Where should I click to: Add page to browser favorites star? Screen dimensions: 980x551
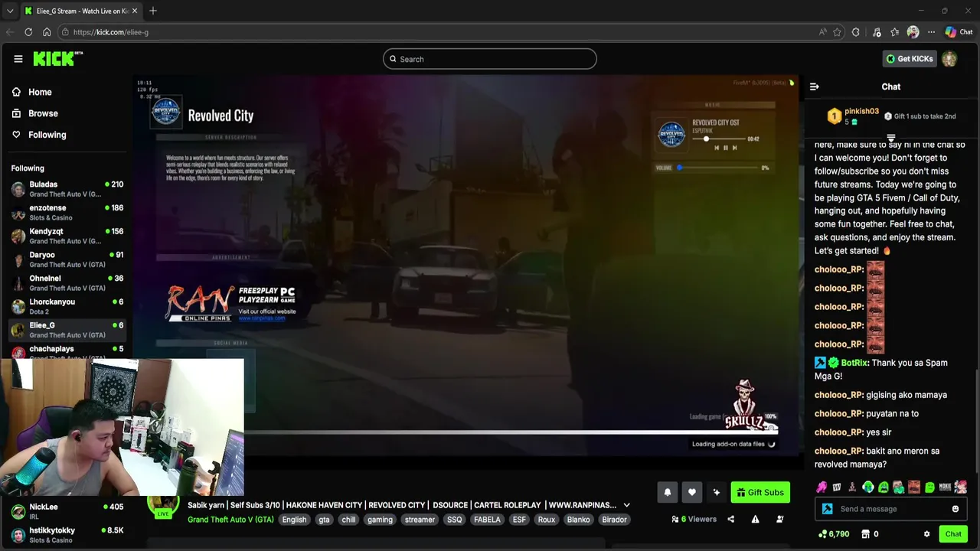[838, 32]
